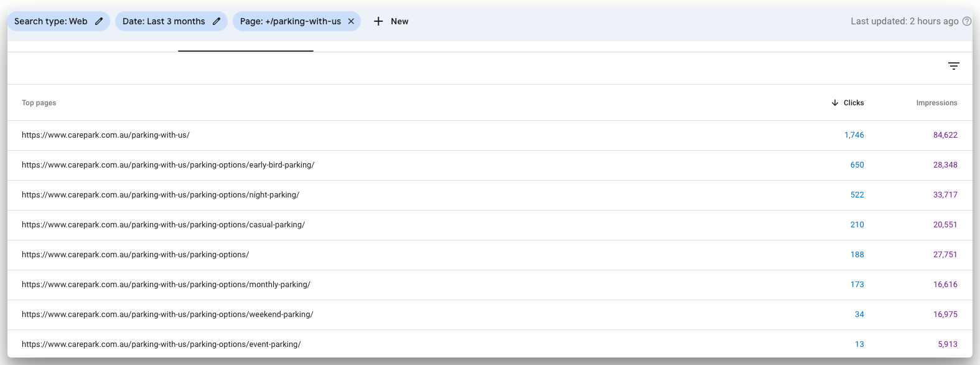
Task: Sort table by Impressions column
Action: [936, 103]
